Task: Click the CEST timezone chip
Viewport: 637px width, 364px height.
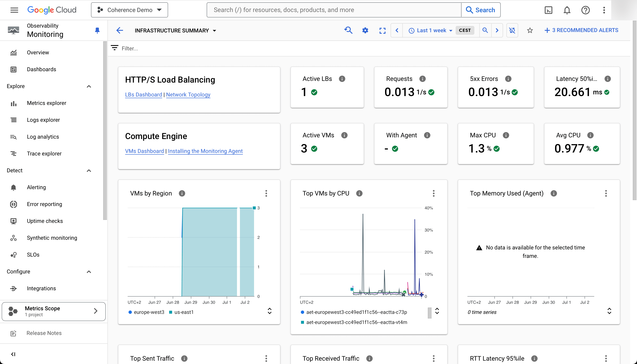Action: (x=465, y=30)
